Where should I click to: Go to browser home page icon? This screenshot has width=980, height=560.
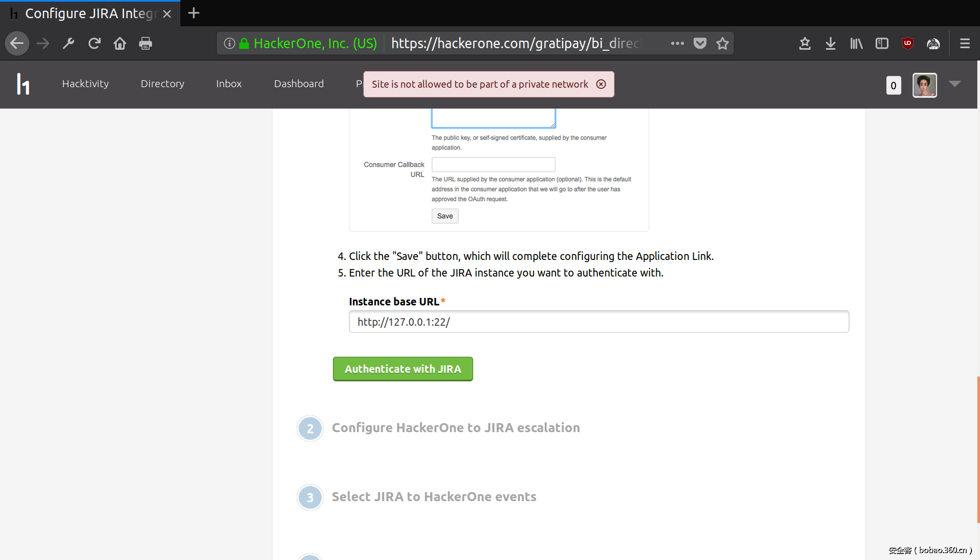(x=120, y=43)
